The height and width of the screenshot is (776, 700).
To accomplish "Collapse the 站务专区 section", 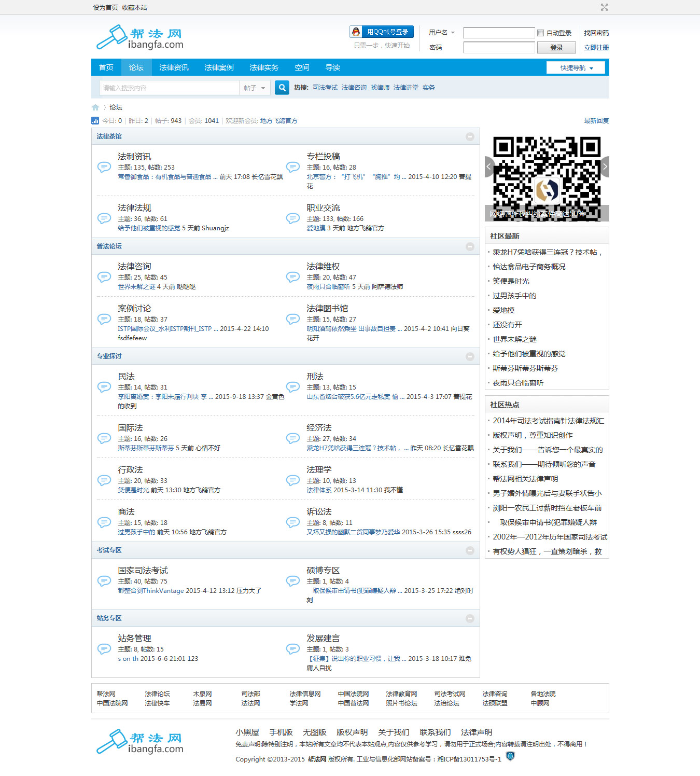I will 470,618.
